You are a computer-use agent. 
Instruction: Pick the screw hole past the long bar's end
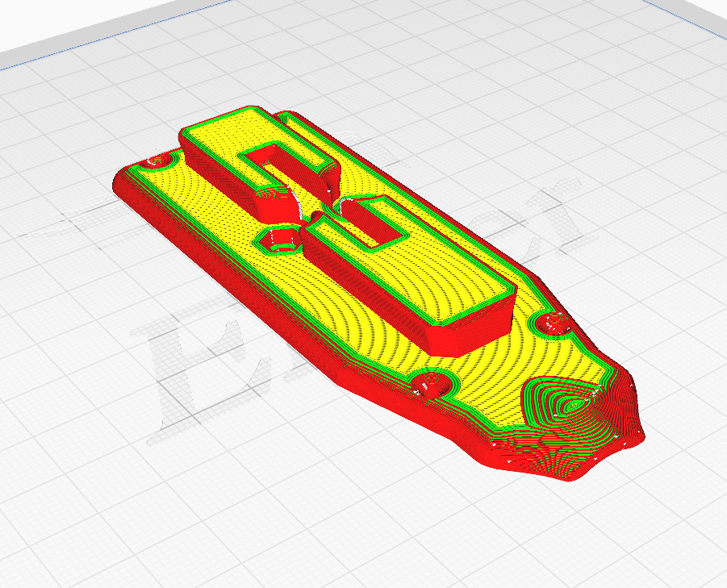tap(551, 323)
